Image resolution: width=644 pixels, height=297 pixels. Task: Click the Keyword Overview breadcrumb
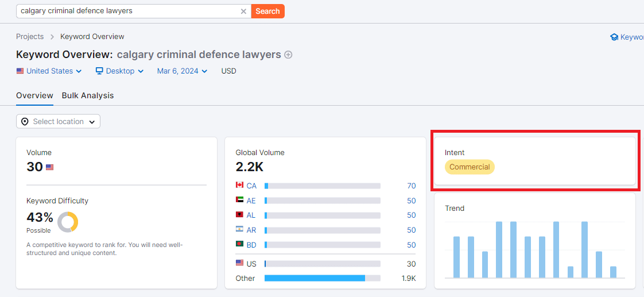pyautogui.click(x=92, y=37)
